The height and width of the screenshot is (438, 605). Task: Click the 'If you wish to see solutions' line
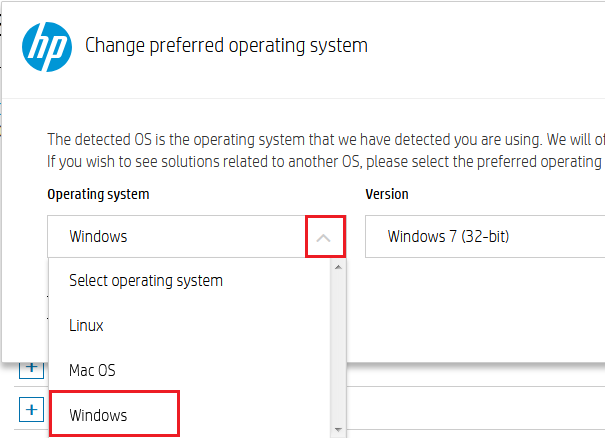[x=320, y=161]
